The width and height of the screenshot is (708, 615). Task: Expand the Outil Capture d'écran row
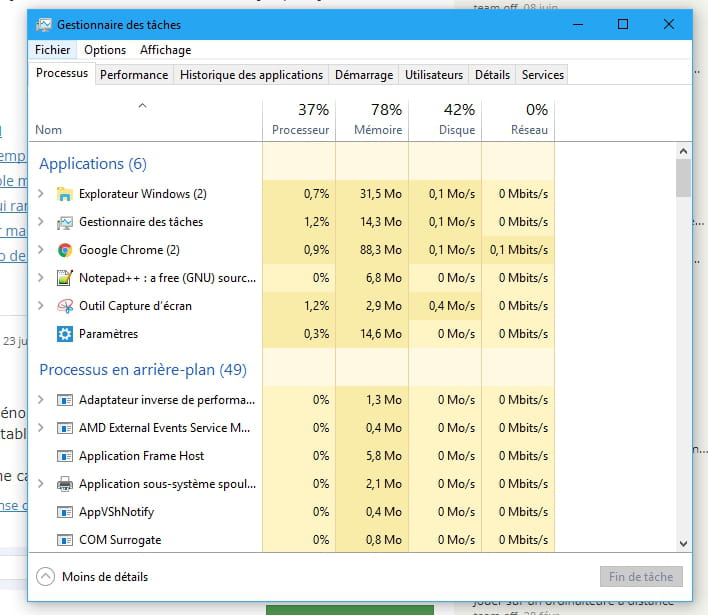[x=41, y=306]
